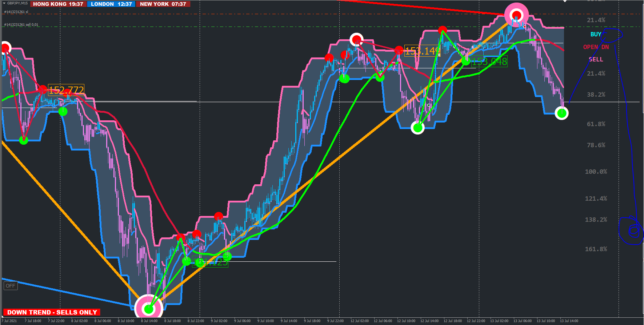Click the 12 Jul 02:00 time axis label
The image size is (644, 325).
pos(359,321)
